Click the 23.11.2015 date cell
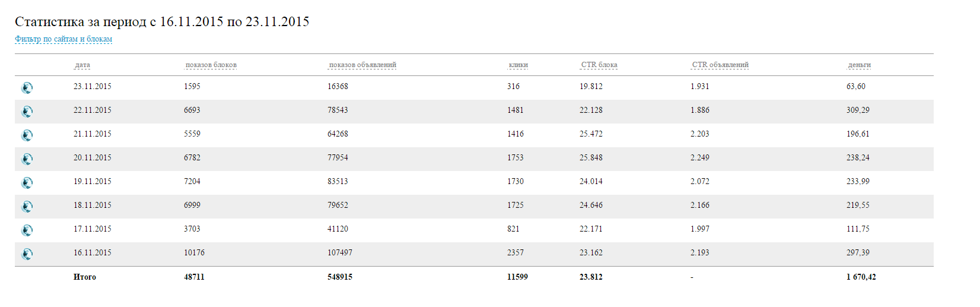The width and height of the screenshot is (980, 307). pos(93,87)
